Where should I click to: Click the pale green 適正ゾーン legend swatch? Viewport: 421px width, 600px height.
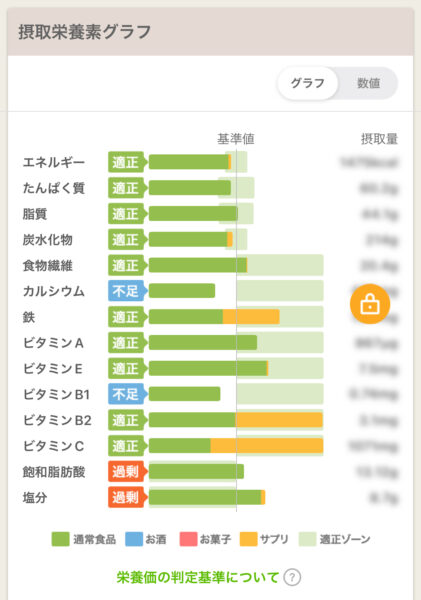click(x=307, y=539)
